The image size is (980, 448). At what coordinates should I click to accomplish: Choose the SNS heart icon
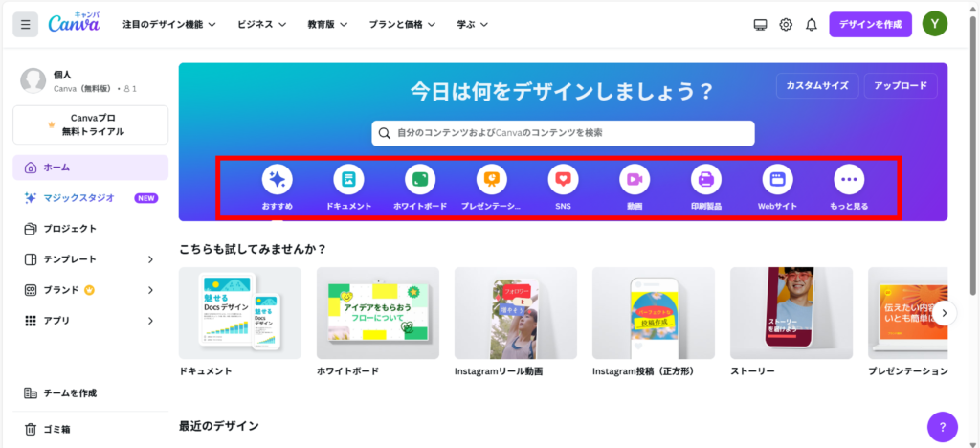click(x=563, y=179)
